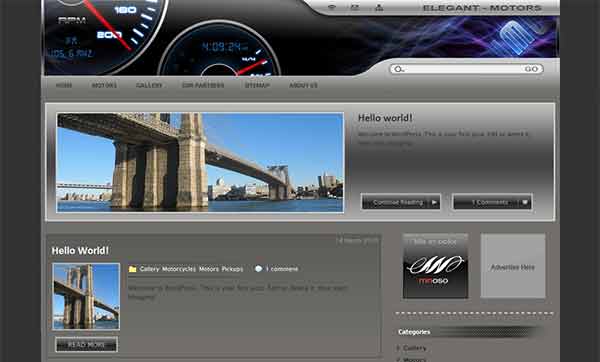Click the ELEGANT - MOTORS site title

coord(482,8)
